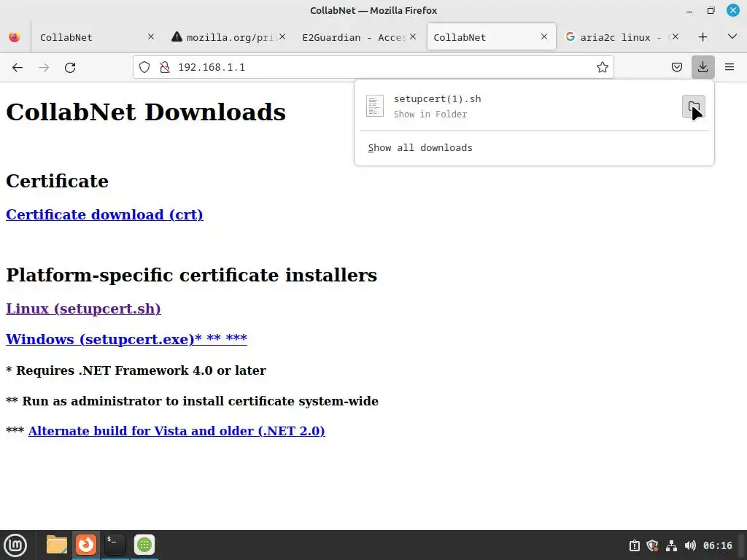Open the update manager tray icon
747x560 pixels.
click(634, 545)
